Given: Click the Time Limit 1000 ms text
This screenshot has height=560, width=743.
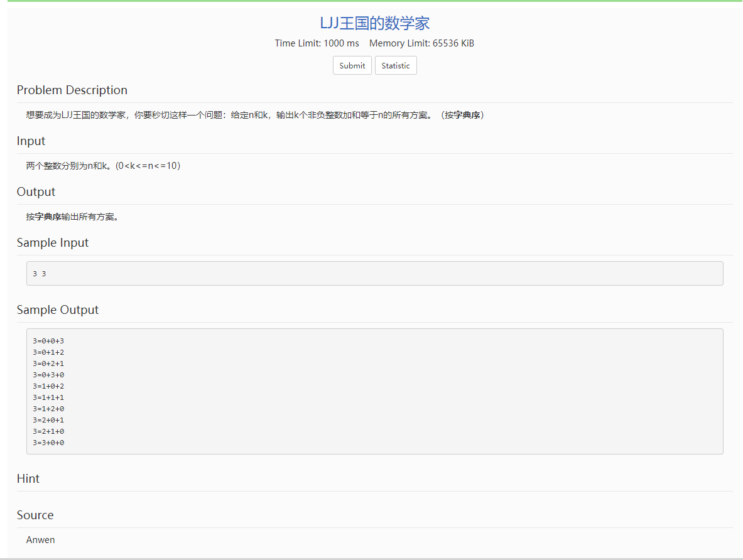Looking at the screenshot, I should [x=317, y=43].
